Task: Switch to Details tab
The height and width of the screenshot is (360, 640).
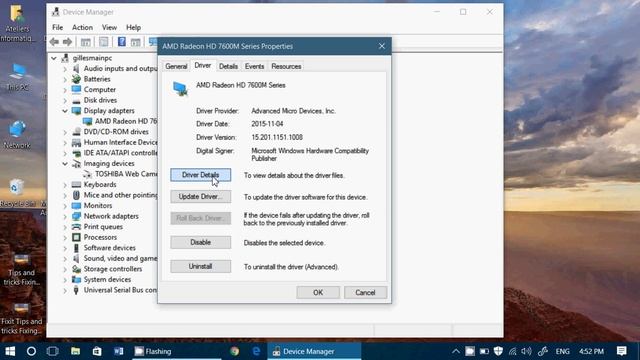Action: pos(228,66)
